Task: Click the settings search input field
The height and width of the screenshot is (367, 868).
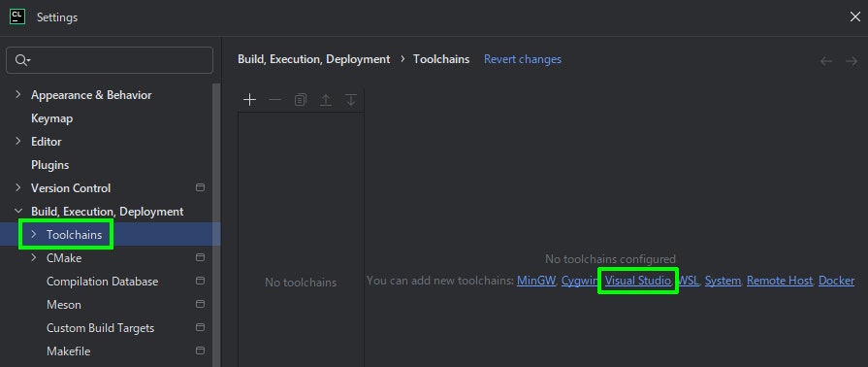Action: pos(110,60)
